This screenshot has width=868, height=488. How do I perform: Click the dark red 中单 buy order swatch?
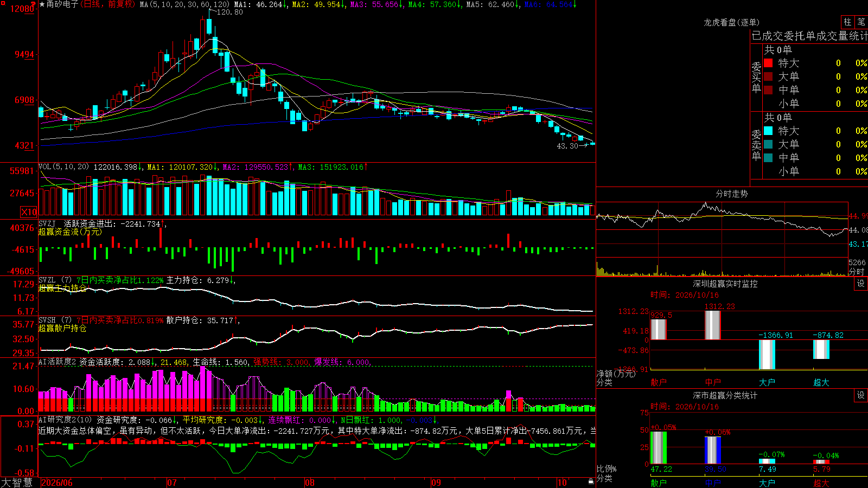[768, 90]
